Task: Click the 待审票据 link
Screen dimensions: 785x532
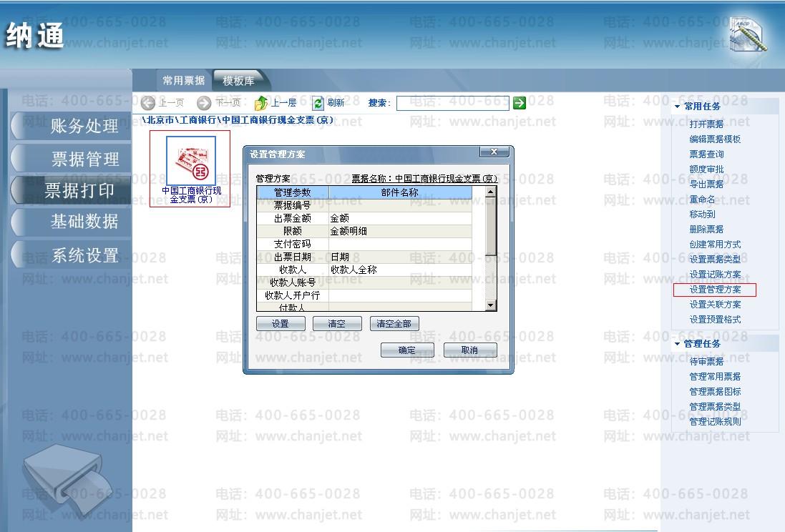Action: point(706,361)
